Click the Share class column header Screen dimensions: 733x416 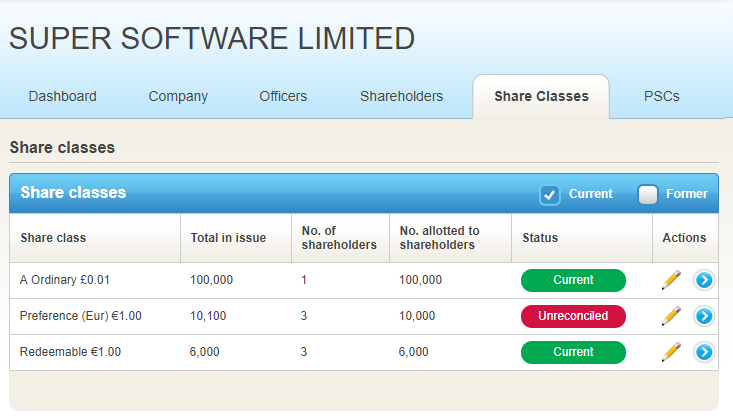[x=53, y=238]
